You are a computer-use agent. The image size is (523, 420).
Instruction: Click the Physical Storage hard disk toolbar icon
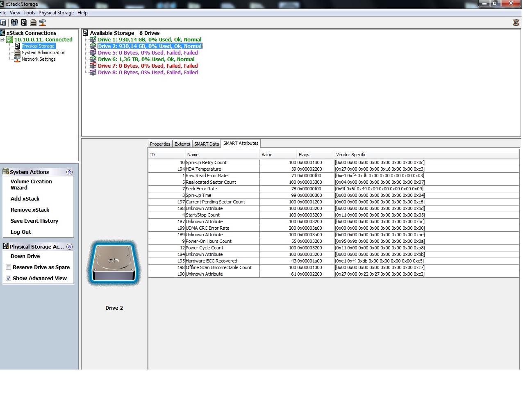coord(24,23)
